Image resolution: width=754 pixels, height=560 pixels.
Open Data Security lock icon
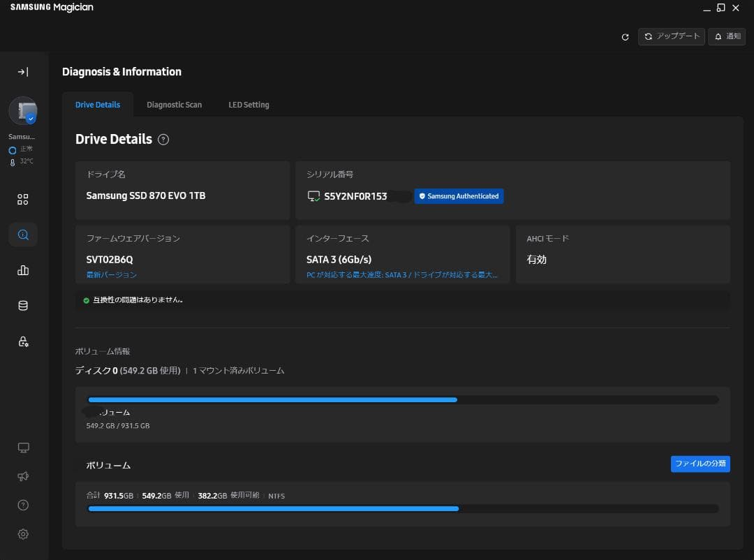pos(22,341)
